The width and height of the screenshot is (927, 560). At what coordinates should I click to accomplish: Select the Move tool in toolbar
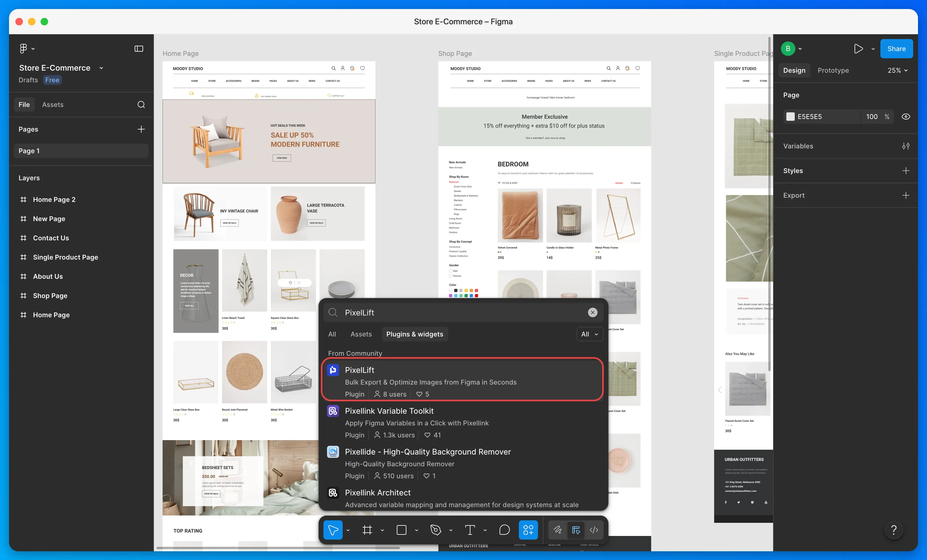333,530
